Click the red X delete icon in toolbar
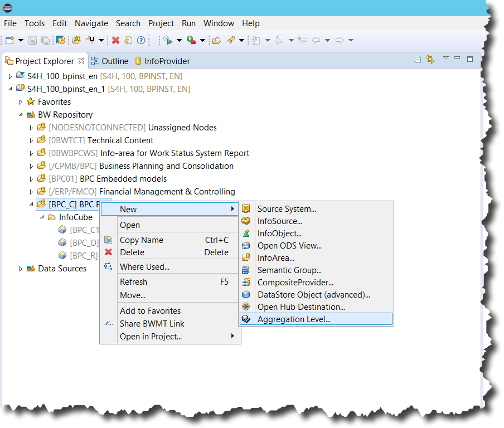Image resolution: width=504 pixels, height=428 pixels. (115, 40)
